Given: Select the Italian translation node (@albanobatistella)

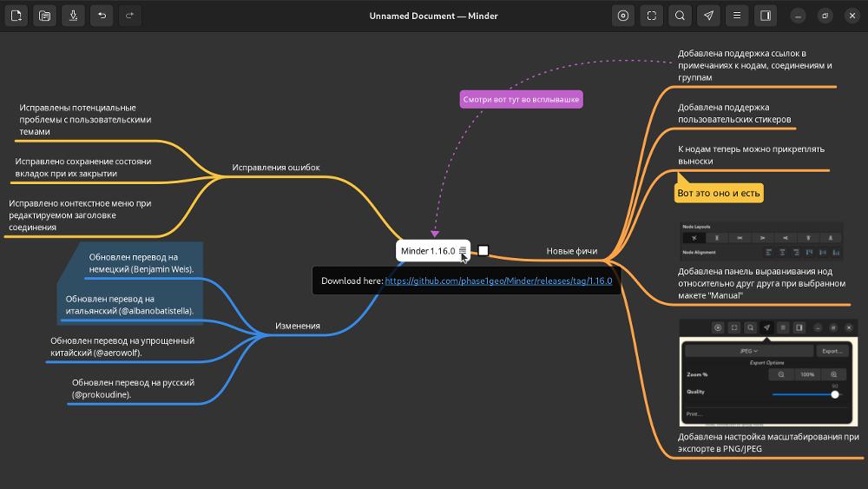Looking at the screenshot, I should tap(129, 305).
